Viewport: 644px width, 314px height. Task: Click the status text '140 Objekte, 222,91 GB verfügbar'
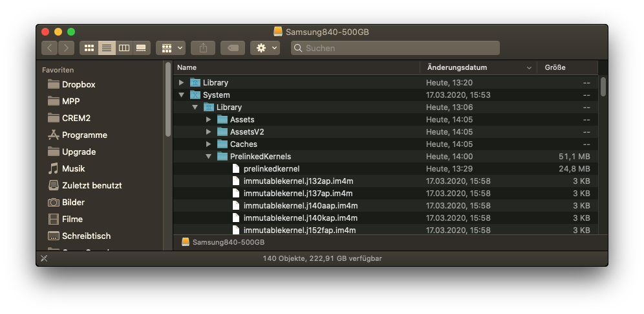click(x=323, y=258)
